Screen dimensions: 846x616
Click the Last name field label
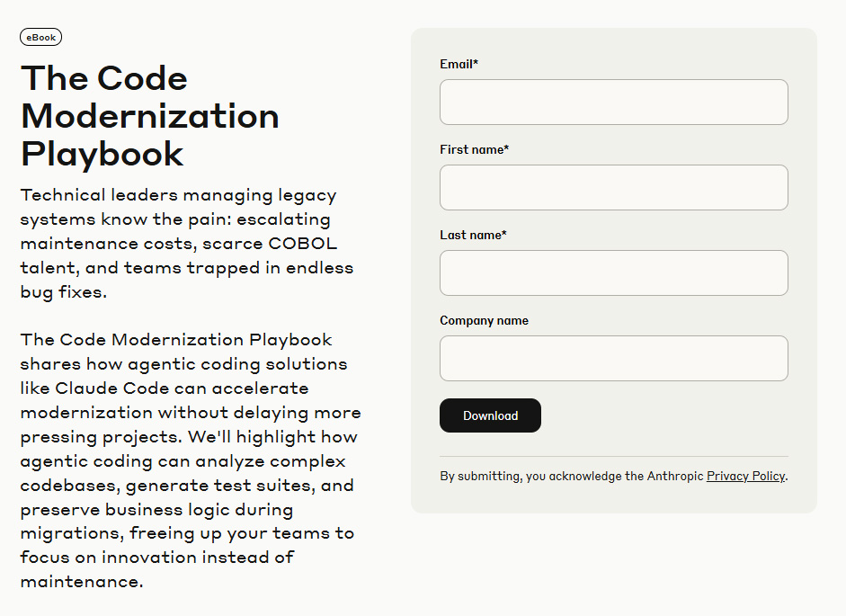click(473, 235)
